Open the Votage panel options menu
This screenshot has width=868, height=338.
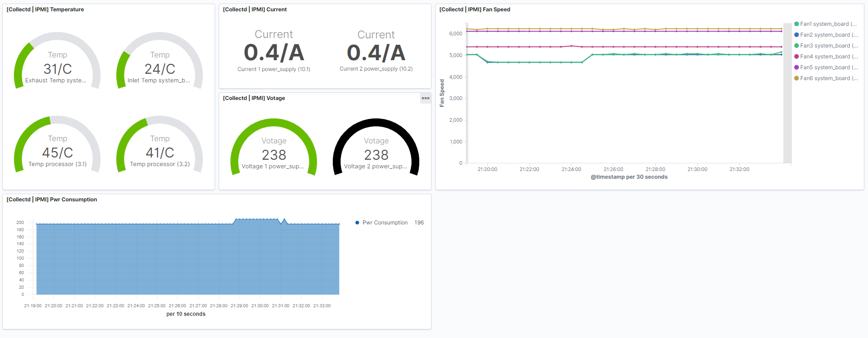[425, 98]
